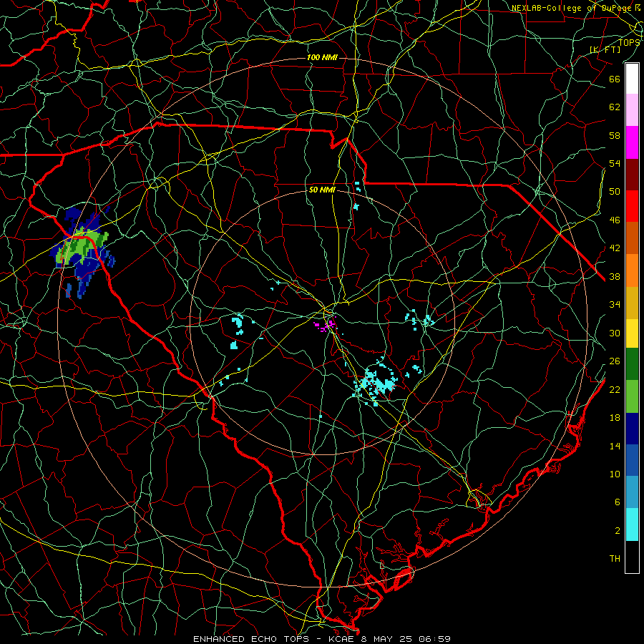
Task: Click the bright red legend swatch
Action: (x=632, y=206)
